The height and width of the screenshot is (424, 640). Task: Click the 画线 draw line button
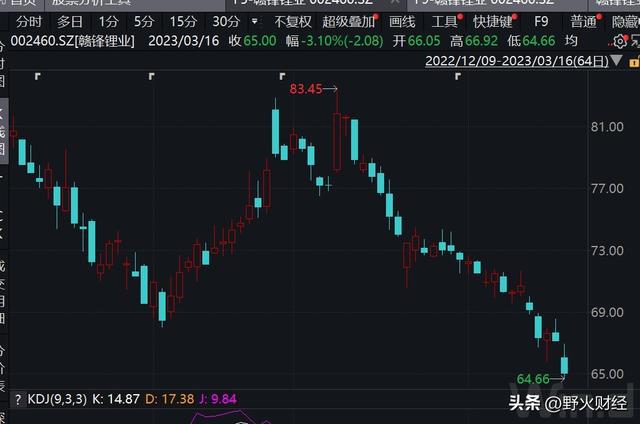point(402,21)
